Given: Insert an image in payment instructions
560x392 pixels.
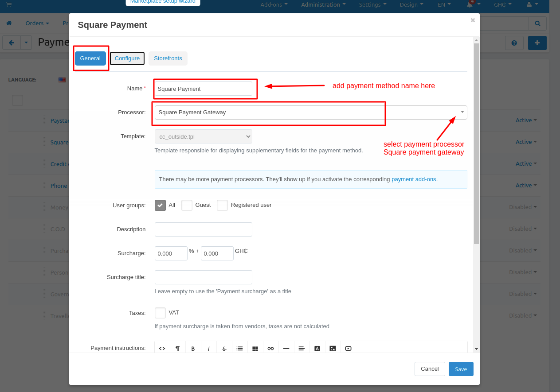Looking at the screenshot, I should point(333,348).
